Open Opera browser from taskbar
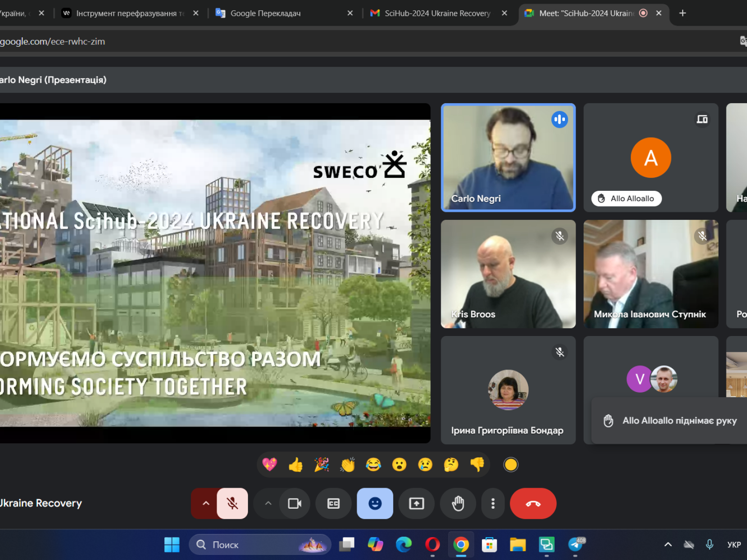Screen dimensions: 747x560 (x=432, y=545)
